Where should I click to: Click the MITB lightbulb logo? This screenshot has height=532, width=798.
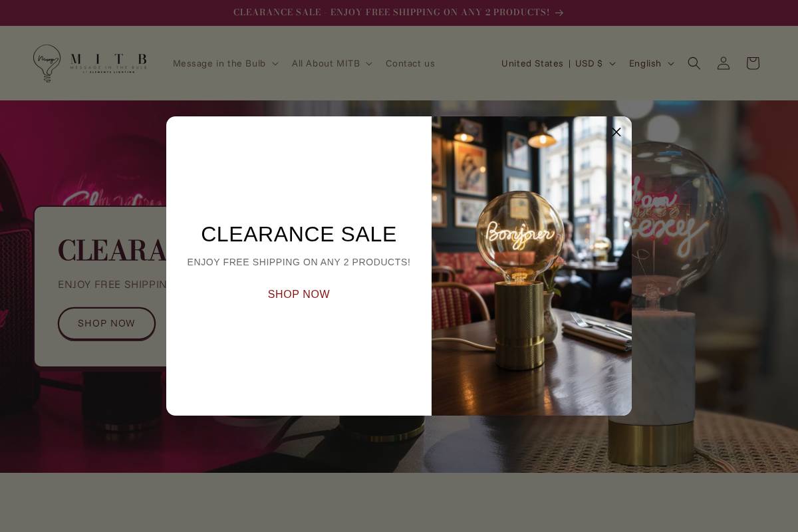(x=90, y=63)
